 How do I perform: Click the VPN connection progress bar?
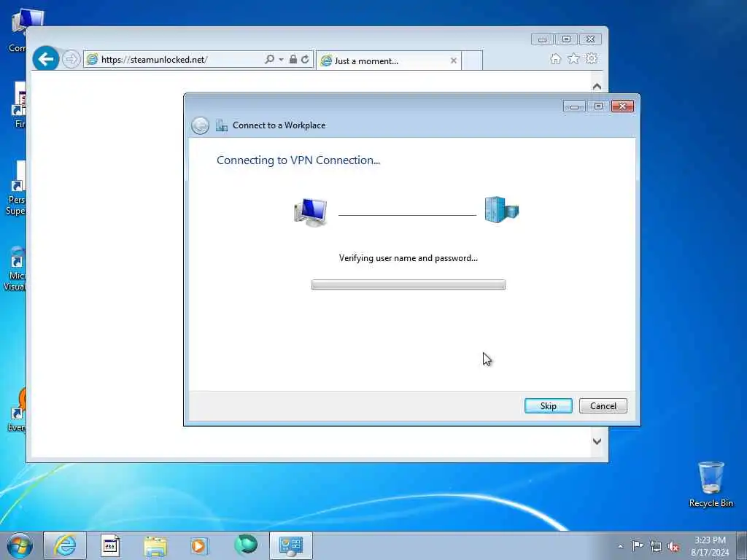[x=409, y=285]
